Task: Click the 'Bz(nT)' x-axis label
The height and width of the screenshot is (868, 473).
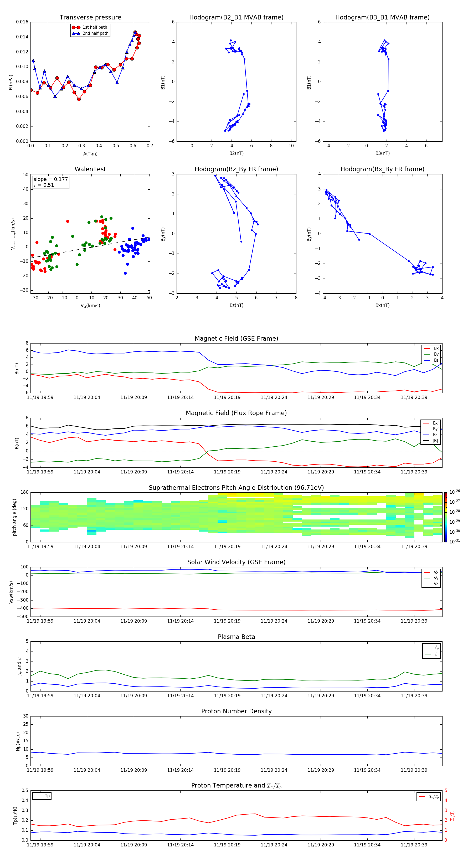Action: click(236, 305)
